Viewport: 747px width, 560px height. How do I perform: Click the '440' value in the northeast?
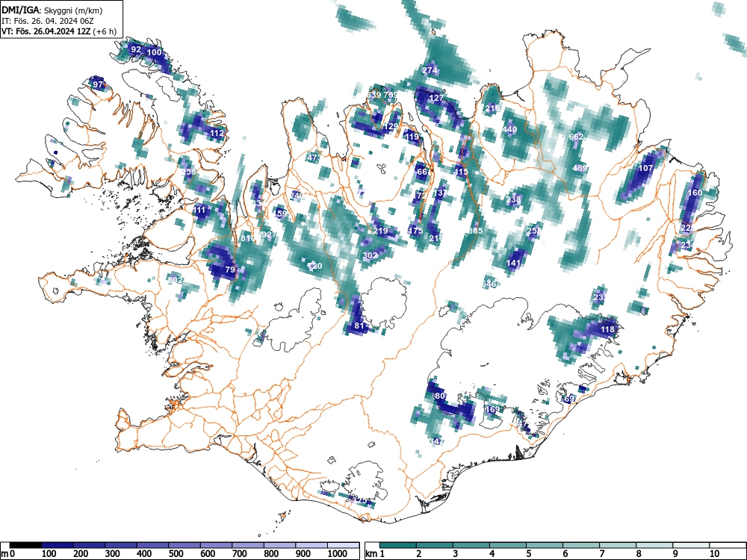pyautogui.click(x=509, y=129)
